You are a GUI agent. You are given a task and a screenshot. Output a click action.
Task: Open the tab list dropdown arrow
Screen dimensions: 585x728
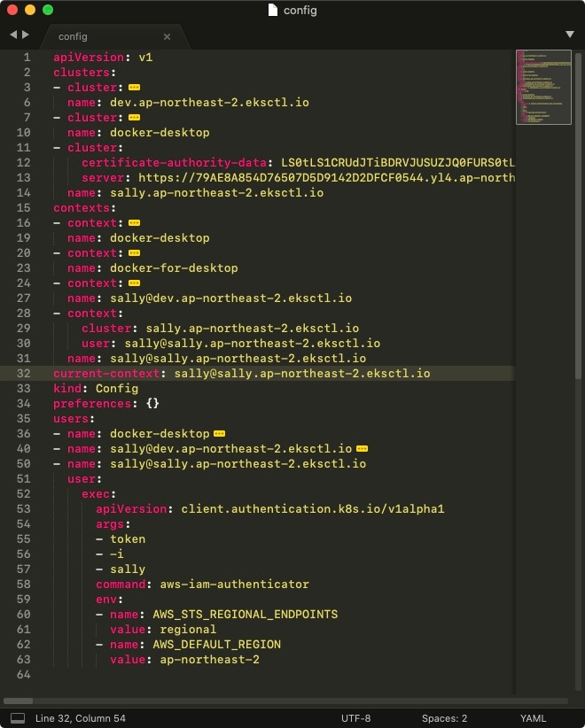[x=570, y=35]
